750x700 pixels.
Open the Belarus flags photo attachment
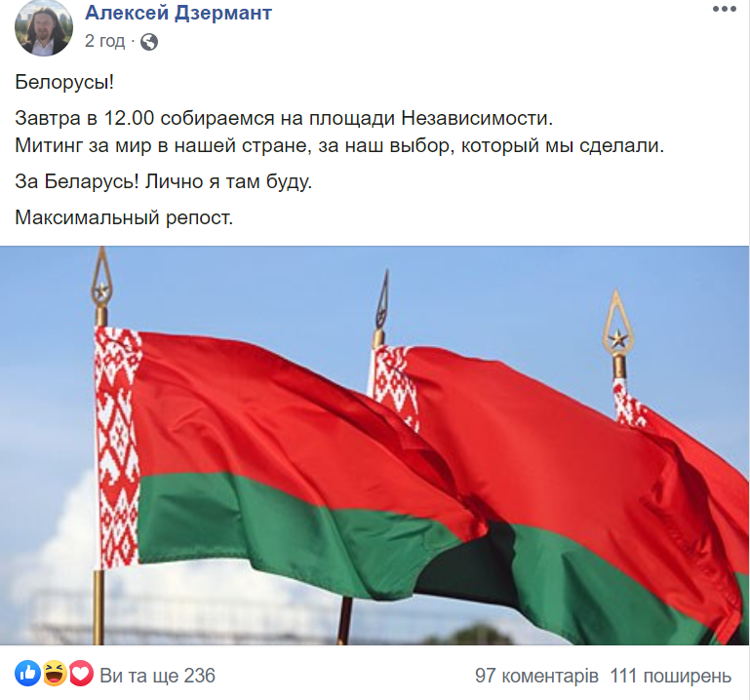pyautogui.click(x=375, y=446)
